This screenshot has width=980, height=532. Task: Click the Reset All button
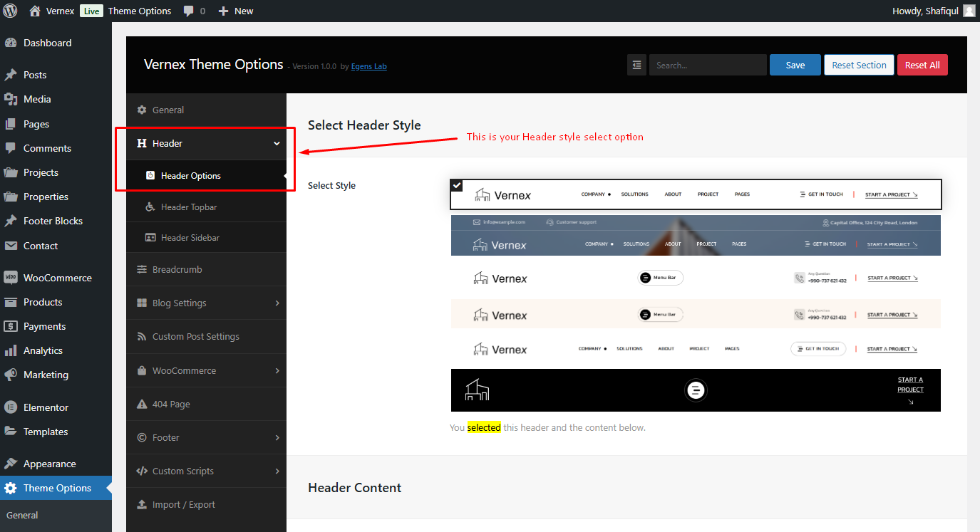(x=922, y=65)
